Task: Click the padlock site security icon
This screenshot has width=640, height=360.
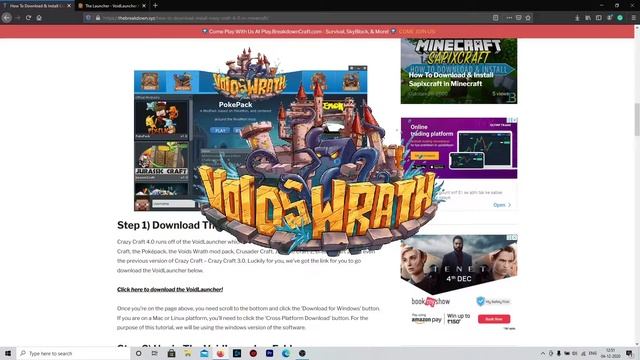Action: point(98,18)
